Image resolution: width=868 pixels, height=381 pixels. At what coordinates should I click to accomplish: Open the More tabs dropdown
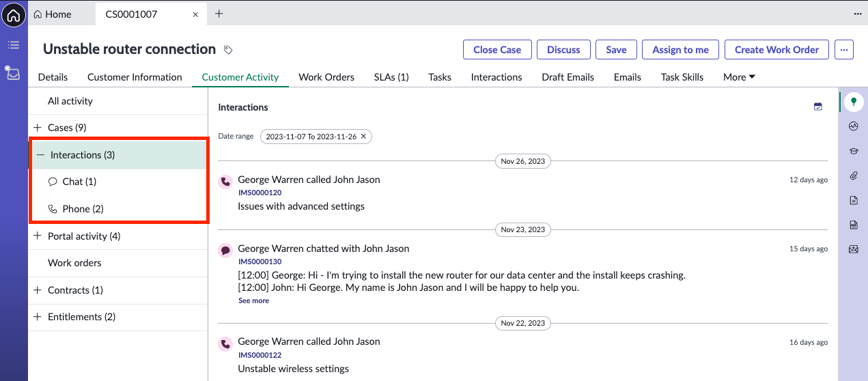click(x=739, y=77)
